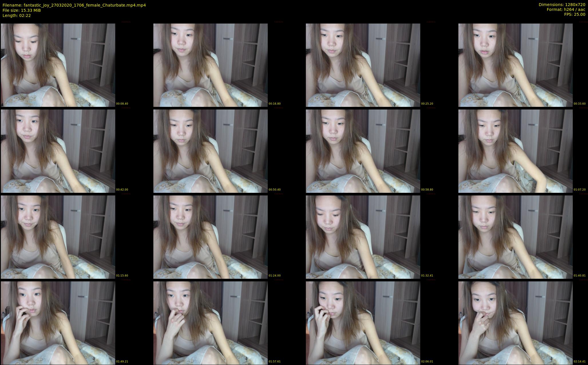Open the final frame at 02:14.41
Screen dimensions: 588x365
(x=515, y=323)
